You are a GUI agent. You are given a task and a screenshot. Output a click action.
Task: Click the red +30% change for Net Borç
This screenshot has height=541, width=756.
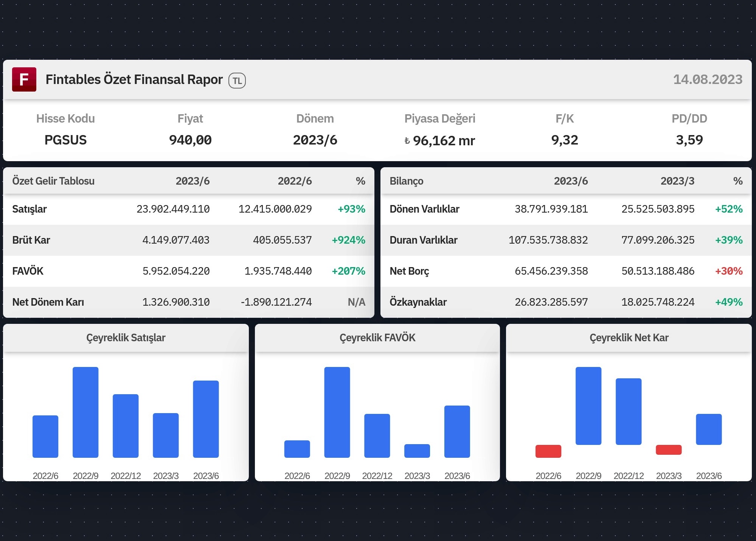point(729,271)
